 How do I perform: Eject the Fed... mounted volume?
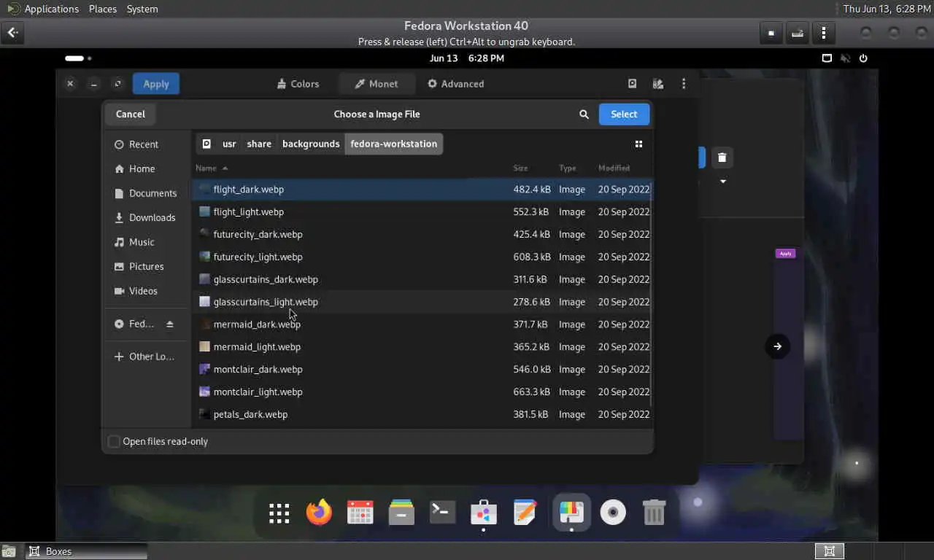170,324
